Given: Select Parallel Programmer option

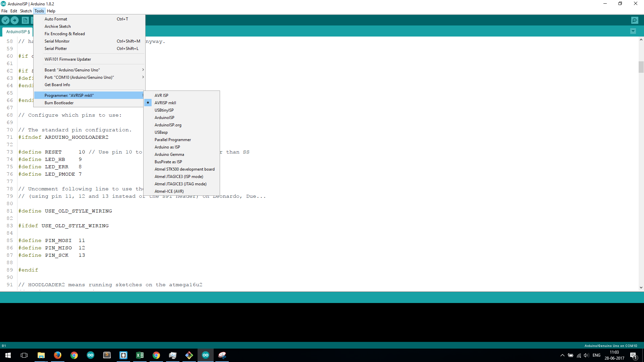Looking at the screenshot, I should (182, 140).
